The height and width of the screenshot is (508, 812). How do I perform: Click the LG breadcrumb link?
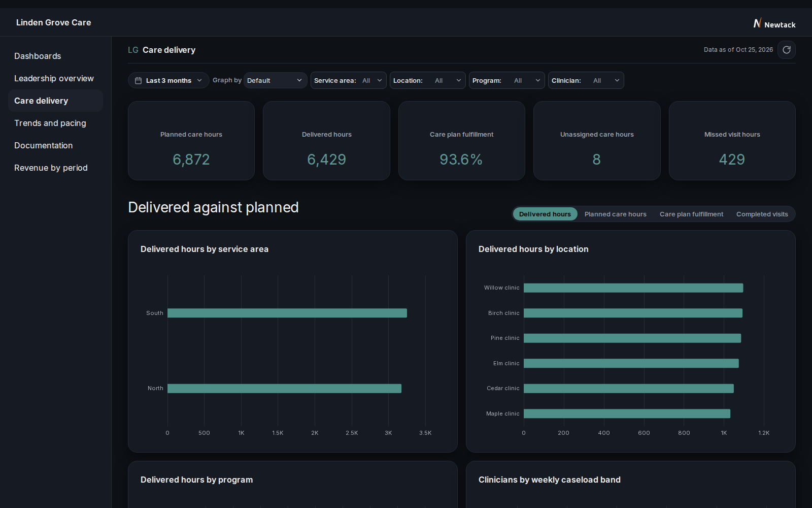pos(133,50)
